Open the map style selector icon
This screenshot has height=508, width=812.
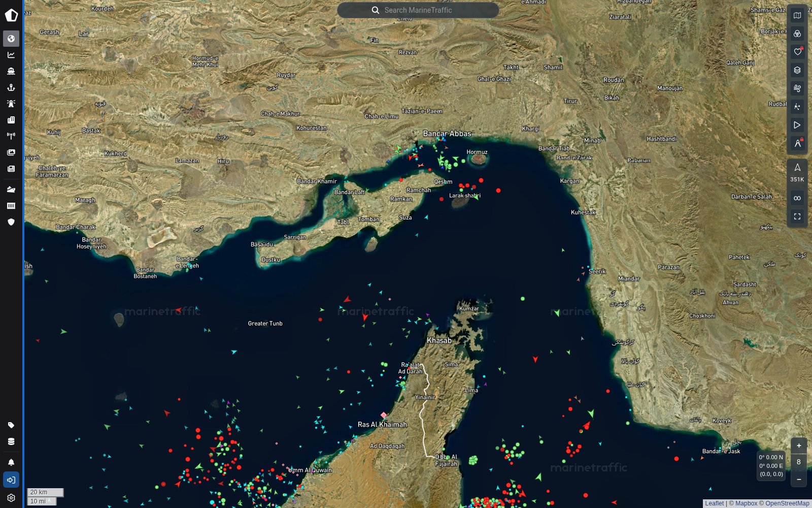(797, 15)
